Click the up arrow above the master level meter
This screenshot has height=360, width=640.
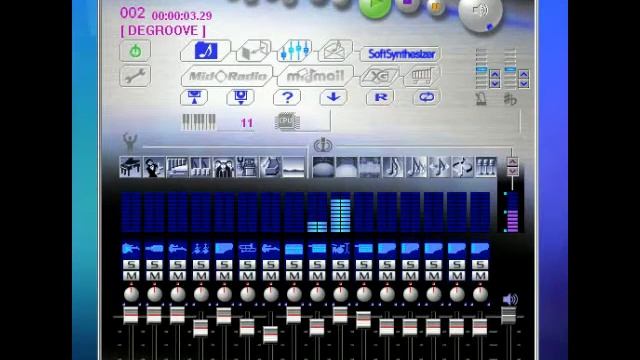click(513, 162)
